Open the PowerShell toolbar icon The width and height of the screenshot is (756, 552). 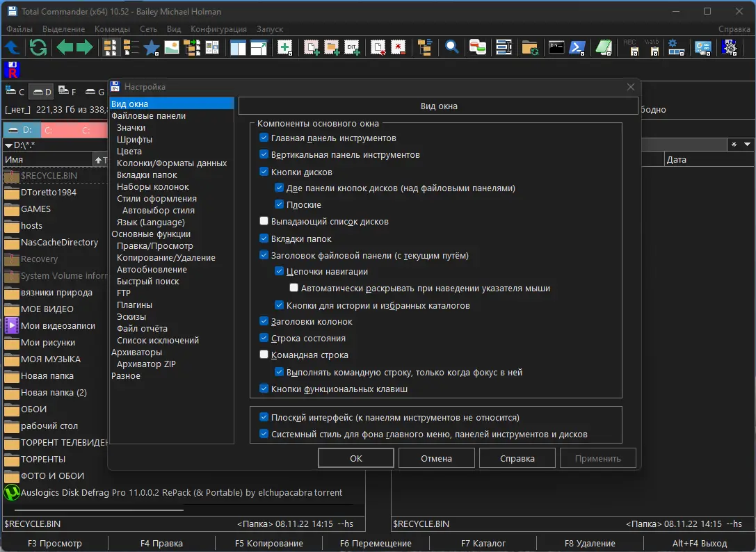pos(577,47)
